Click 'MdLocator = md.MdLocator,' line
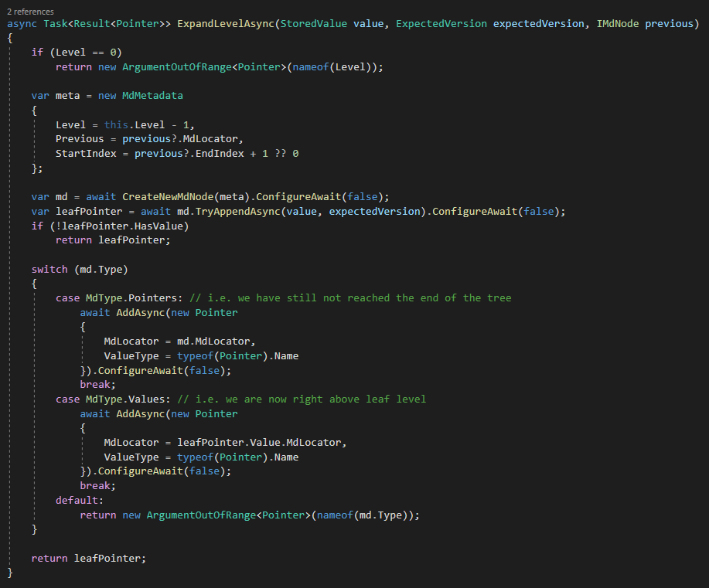Screen dimensions: 709x588 point(179,342)
